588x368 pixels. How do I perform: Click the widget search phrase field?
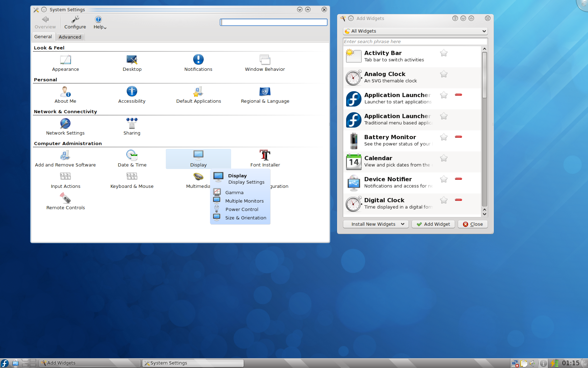[x=415, y=41]
